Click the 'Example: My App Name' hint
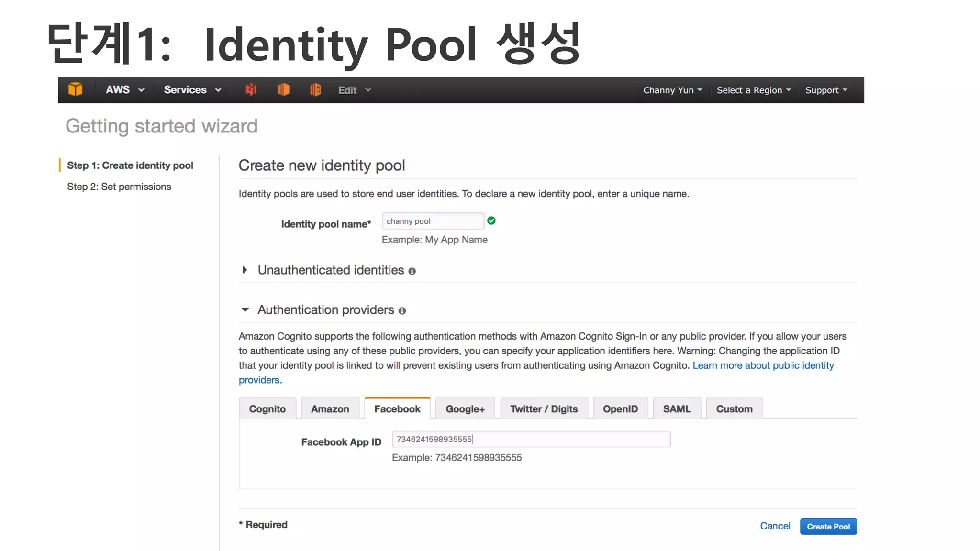980x551 pixels. (434, 240)
